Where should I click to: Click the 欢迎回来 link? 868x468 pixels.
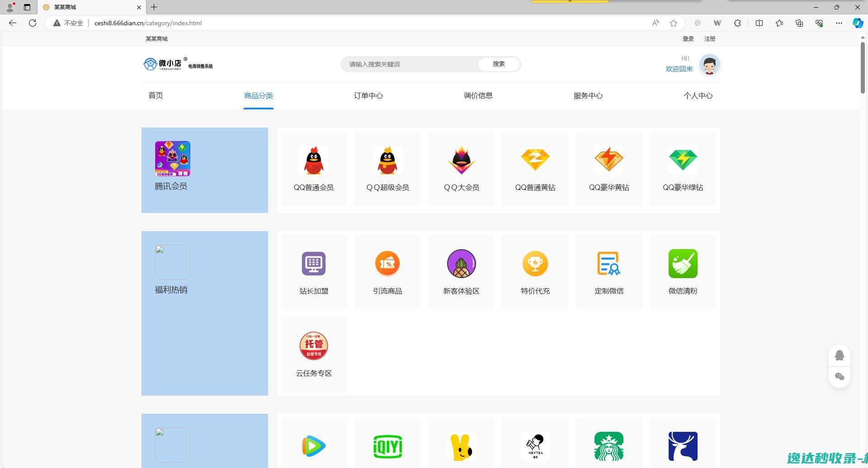[679, 69]
